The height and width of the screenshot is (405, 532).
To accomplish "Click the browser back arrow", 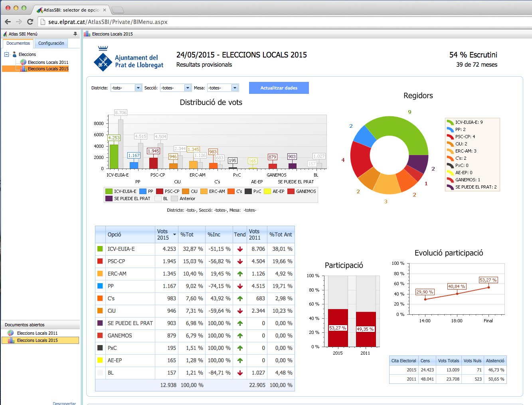I will coord(8,22).
